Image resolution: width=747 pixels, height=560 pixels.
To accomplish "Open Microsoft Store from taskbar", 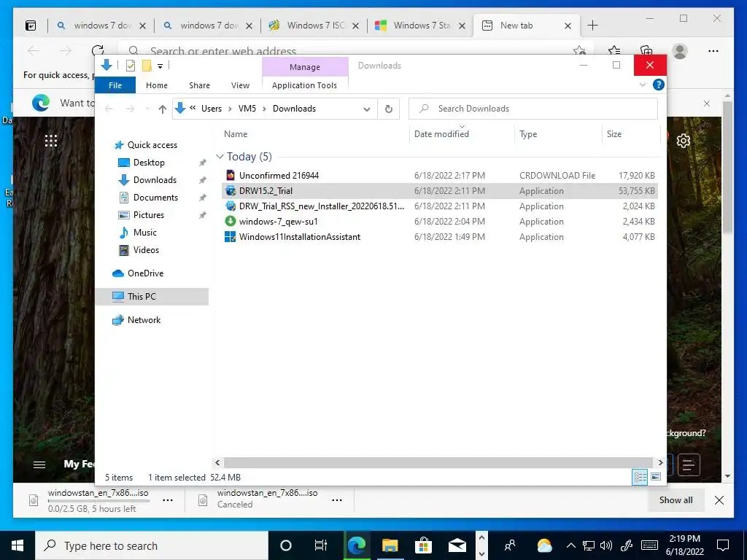I will pos(423,545).
